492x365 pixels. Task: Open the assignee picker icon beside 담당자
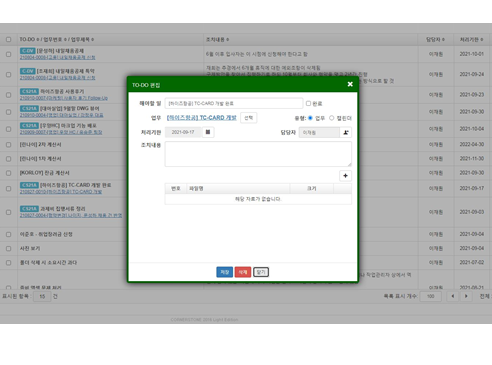[x=346, y=133]
